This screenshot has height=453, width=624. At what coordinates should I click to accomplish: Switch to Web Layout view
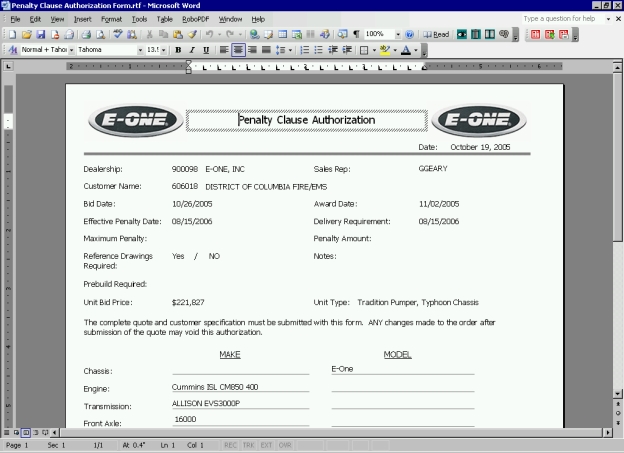tap(16, 432)
